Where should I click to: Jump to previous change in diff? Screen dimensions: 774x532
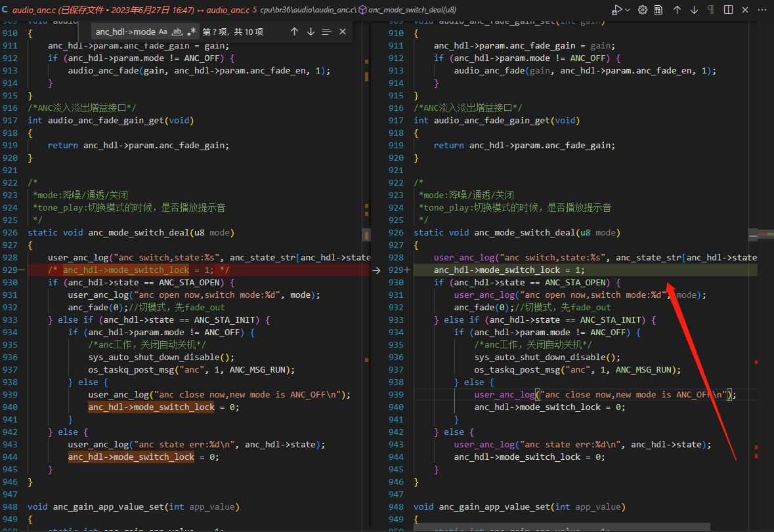pos(677,10)
